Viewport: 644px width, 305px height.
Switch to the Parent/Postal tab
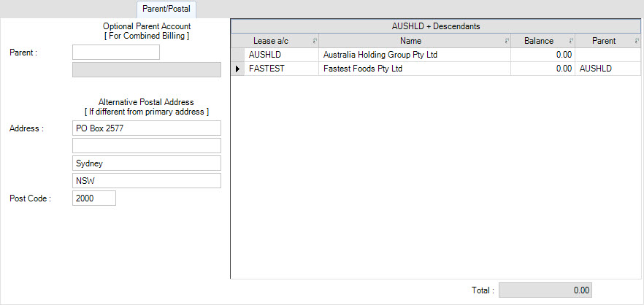click(166, 9)
